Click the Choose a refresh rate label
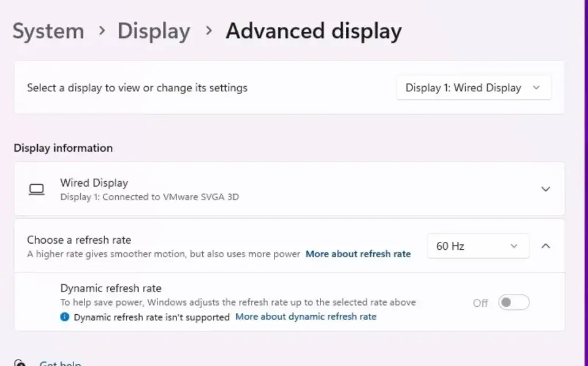588x366 pixels. pos(79,240)
